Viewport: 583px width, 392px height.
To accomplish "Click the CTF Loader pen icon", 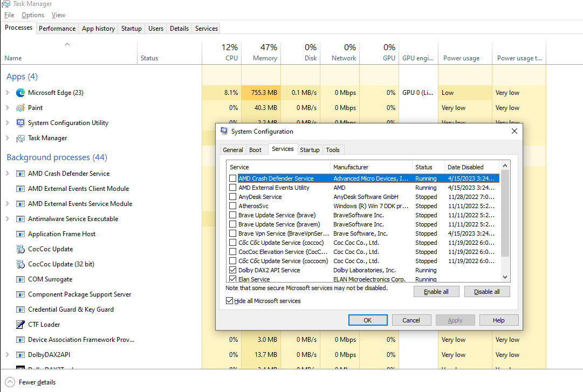I will point(20,325).
